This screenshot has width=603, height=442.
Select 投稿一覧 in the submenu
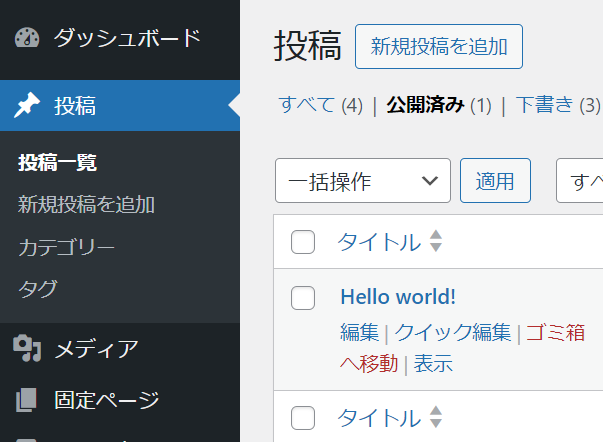pyautogui.click(x=57, y=162)
